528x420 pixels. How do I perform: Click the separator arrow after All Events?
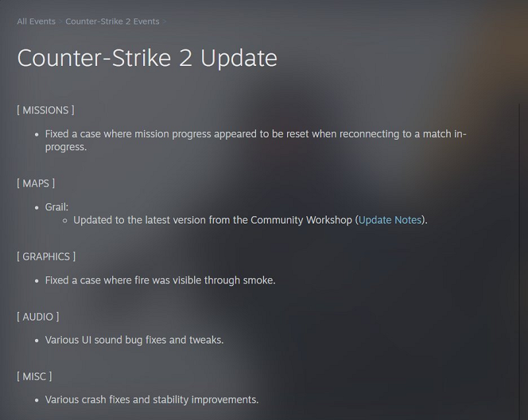point(60,22)
